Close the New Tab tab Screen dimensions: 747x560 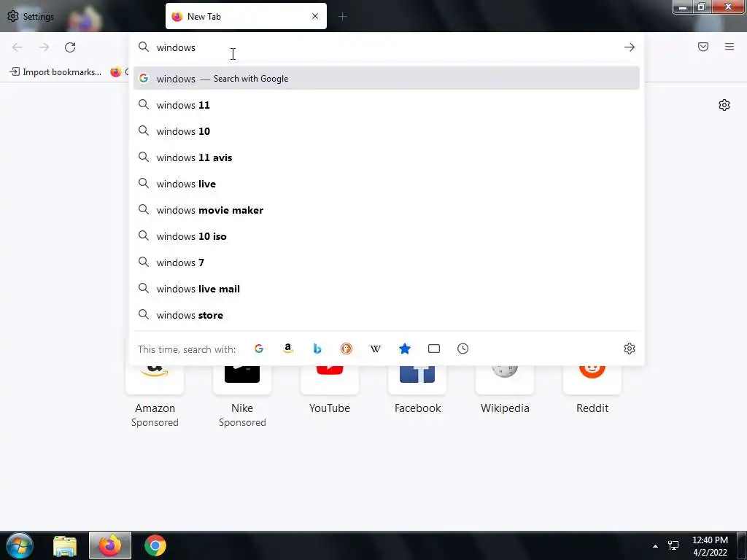315,16
